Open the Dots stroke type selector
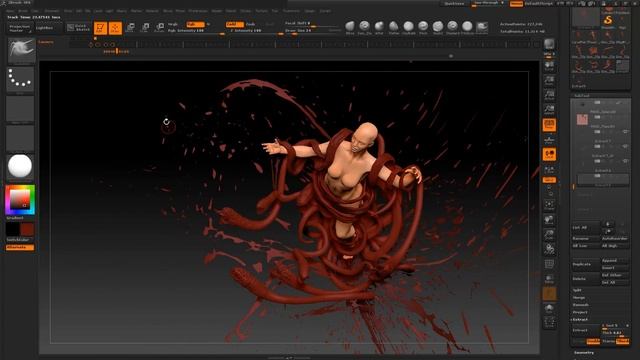This screenshot has width=640, height=360. 20,80
